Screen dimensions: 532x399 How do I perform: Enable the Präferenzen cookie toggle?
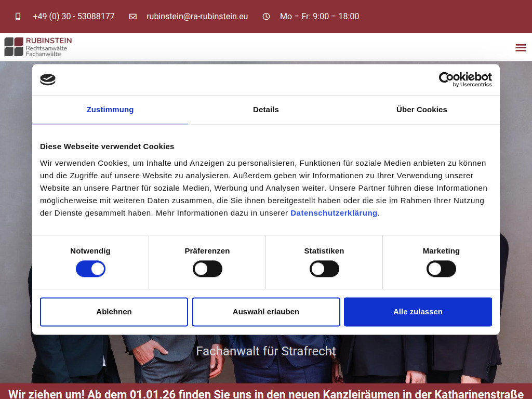click(207, 269)
